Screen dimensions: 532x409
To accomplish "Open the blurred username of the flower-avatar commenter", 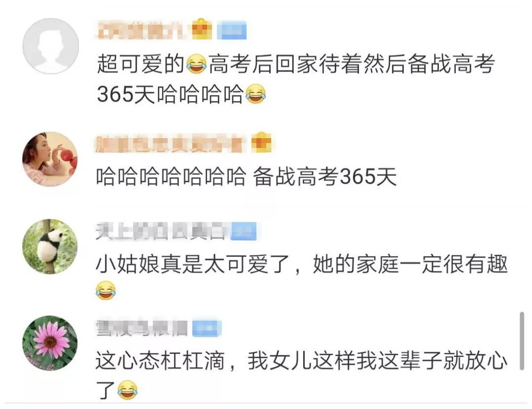I will [x=142, y=329].
